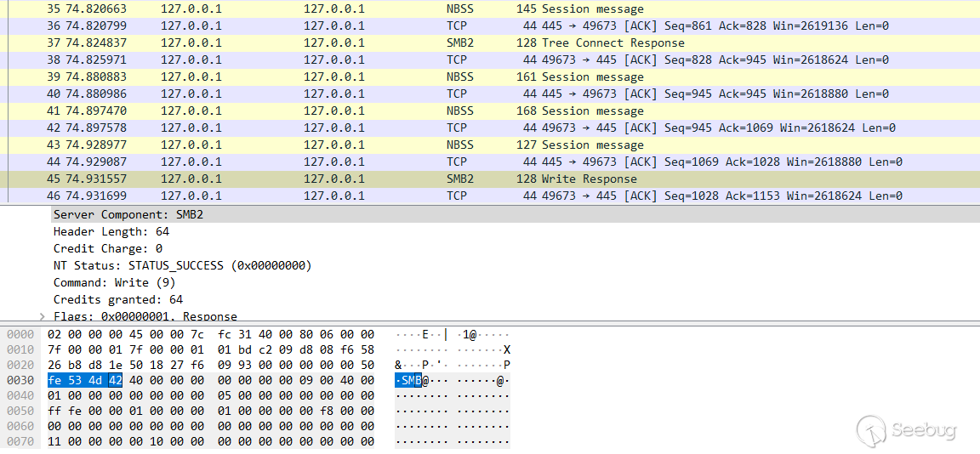Expand the Flags: 0x00000001 Response node
The height and width of the screenshot is (454, 980).
click(x=43, y=316)
